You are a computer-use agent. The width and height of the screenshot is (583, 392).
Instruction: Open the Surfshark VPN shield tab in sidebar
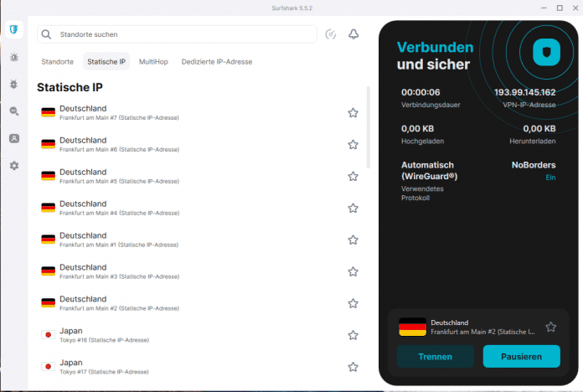[x=14, y=29]
